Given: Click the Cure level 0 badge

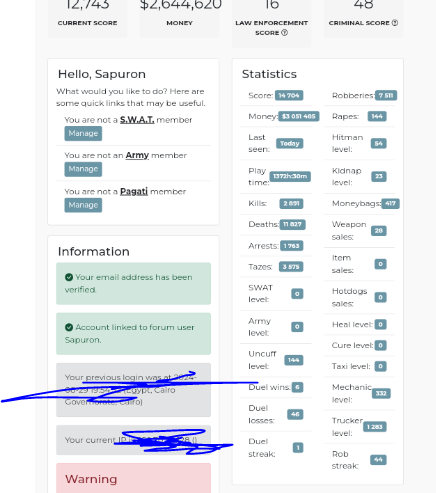Looking at the screenshot, I should click(x=381, y=345).
